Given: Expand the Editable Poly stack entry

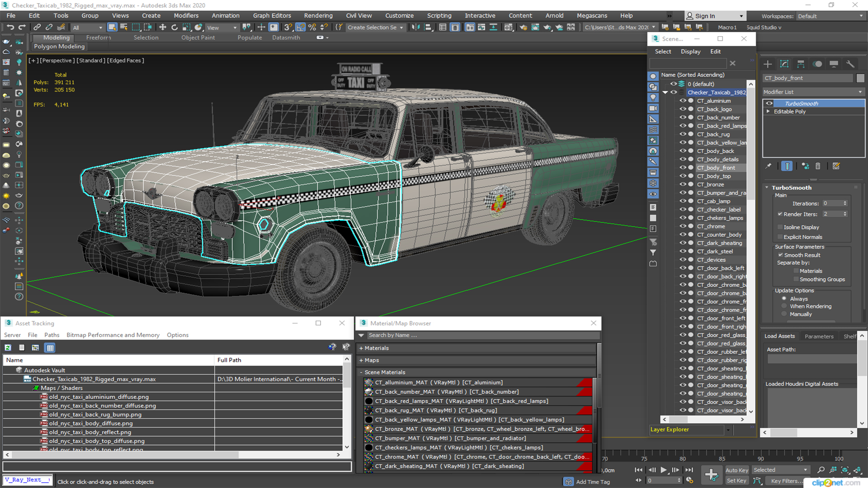Looking at the screenshot, I should tap(768, 112).
